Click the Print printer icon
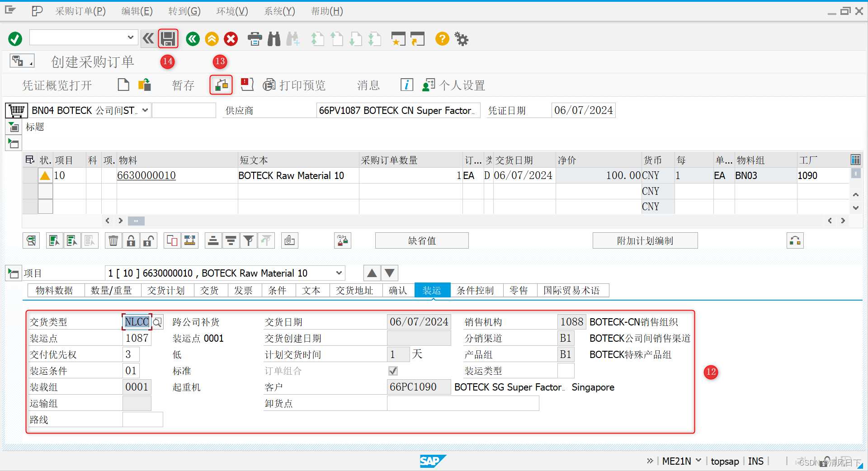The width and height of the screenshot is (868, 471). 255,39
